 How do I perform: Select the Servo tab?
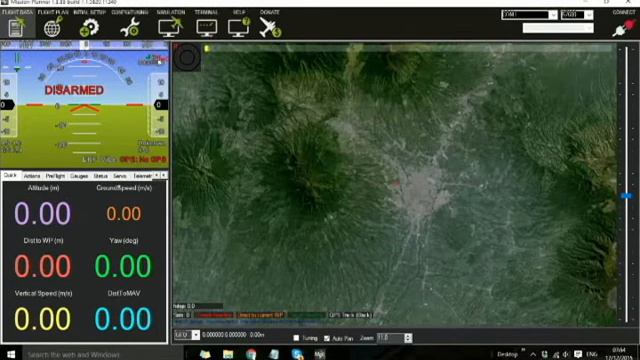pyautogui.click(x=120, y=176)
